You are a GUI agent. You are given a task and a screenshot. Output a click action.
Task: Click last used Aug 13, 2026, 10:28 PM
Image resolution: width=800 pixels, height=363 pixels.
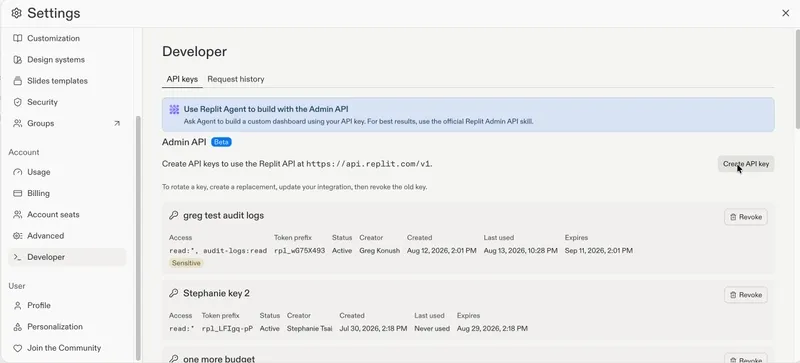point(519,251)
